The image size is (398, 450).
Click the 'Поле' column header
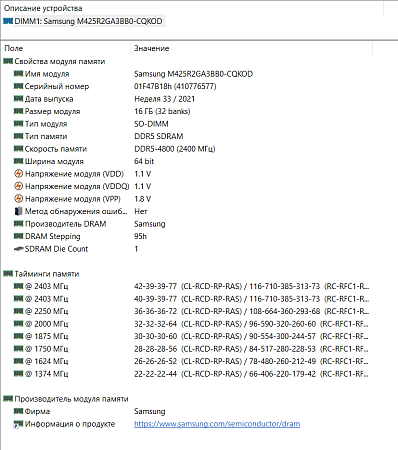point(14,48)
